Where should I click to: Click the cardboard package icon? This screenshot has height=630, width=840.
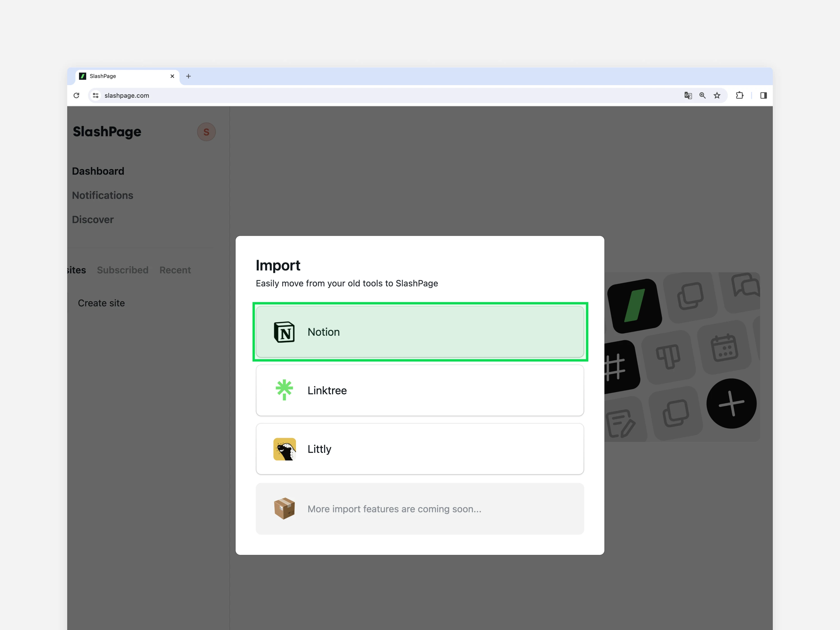click(x=284, y=508)
